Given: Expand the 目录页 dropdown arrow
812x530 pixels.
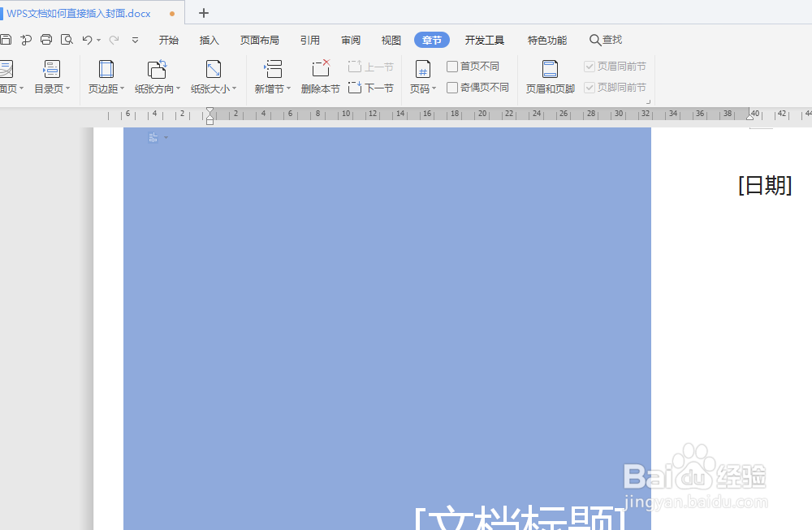Looking at the screenshot, I should (68, 88).
